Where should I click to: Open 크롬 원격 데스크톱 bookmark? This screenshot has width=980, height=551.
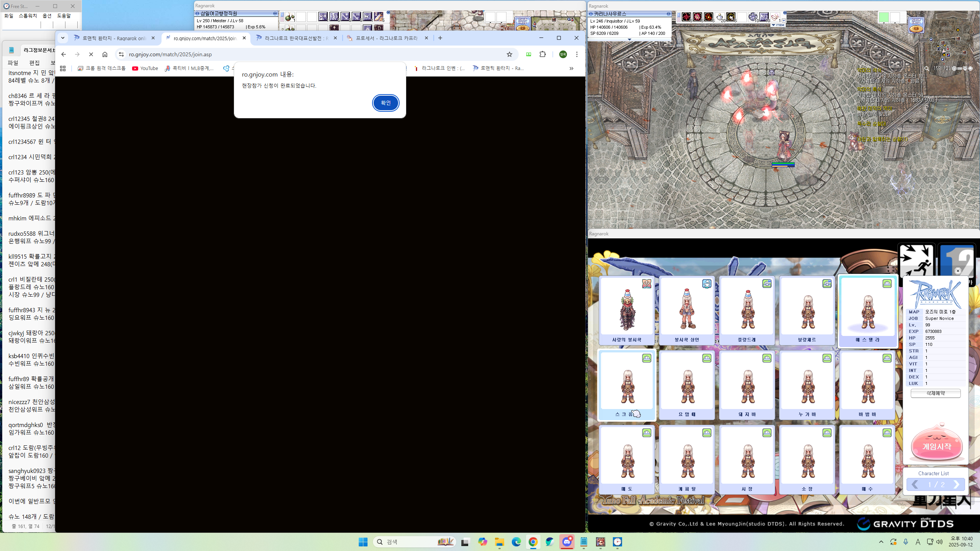click(101, 68)
